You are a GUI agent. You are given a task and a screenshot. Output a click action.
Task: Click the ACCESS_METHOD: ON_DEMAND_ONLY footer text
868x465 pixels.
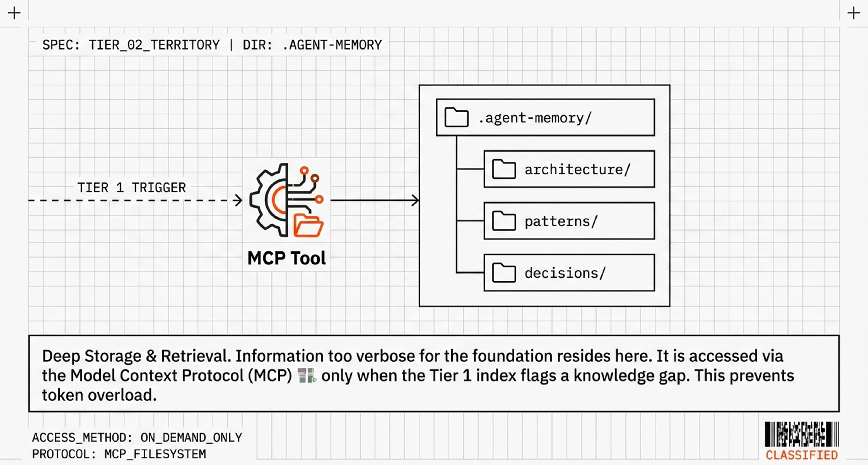[137, 437]
